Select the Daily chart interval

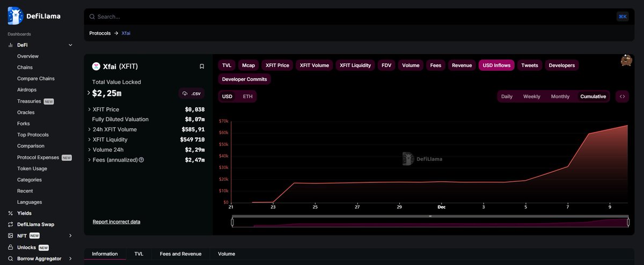point(507,97)
